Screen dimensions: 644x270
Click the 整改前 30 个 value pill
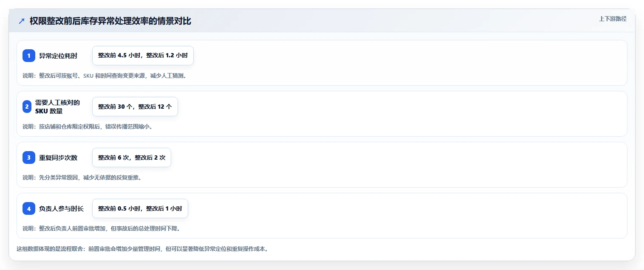click(135, 107)
